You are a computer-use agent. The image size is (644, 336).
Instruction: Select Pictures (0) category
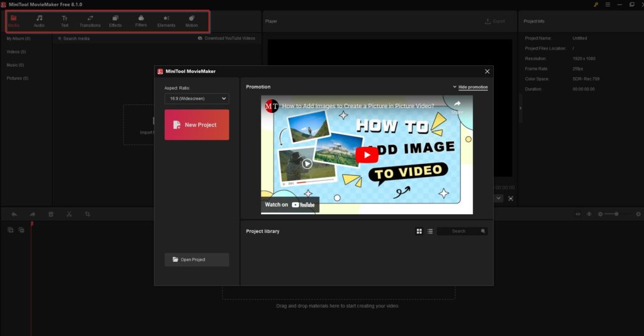(17, 78)
